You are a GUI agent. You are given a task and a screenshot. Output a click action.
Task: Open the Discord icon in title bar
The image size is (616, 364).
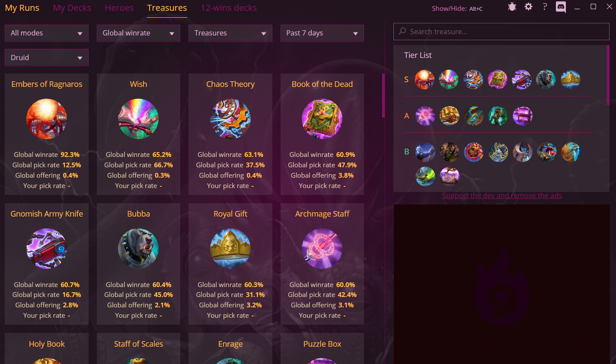coord(561,7)
